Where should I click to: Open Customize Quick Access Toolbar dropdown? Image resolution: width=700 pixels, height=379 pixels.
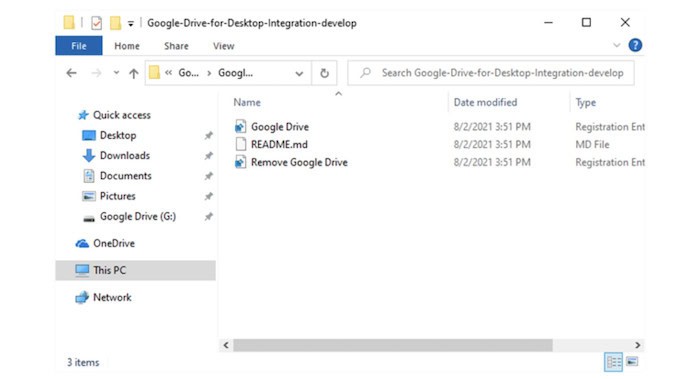coord(130,23)
